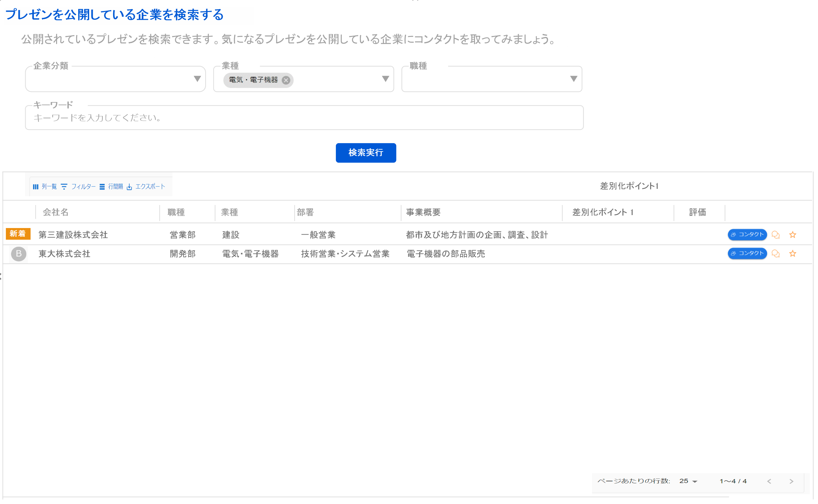
Task: Expand the 業種 dropdown arrow
Action: pyautogui.click(x=386, y=79)
